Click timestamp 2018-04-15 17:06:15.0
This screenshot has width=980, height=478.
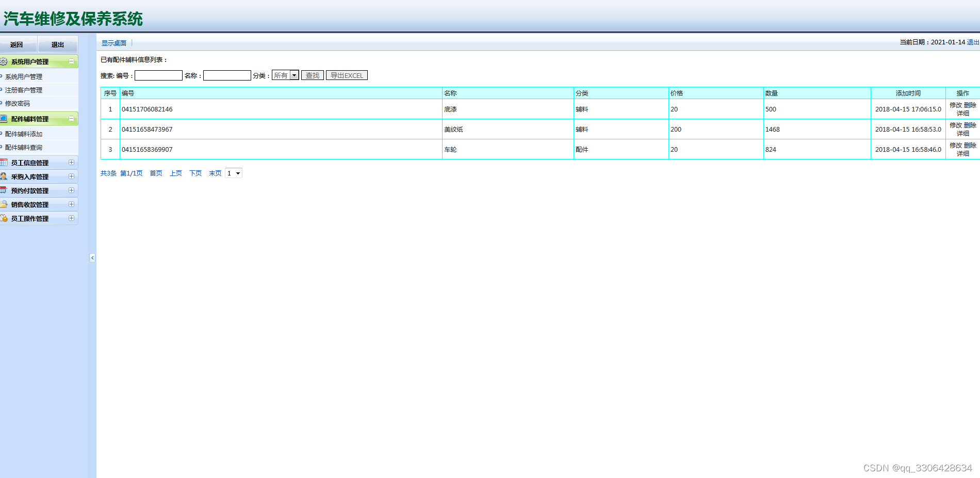pos(908,109)
